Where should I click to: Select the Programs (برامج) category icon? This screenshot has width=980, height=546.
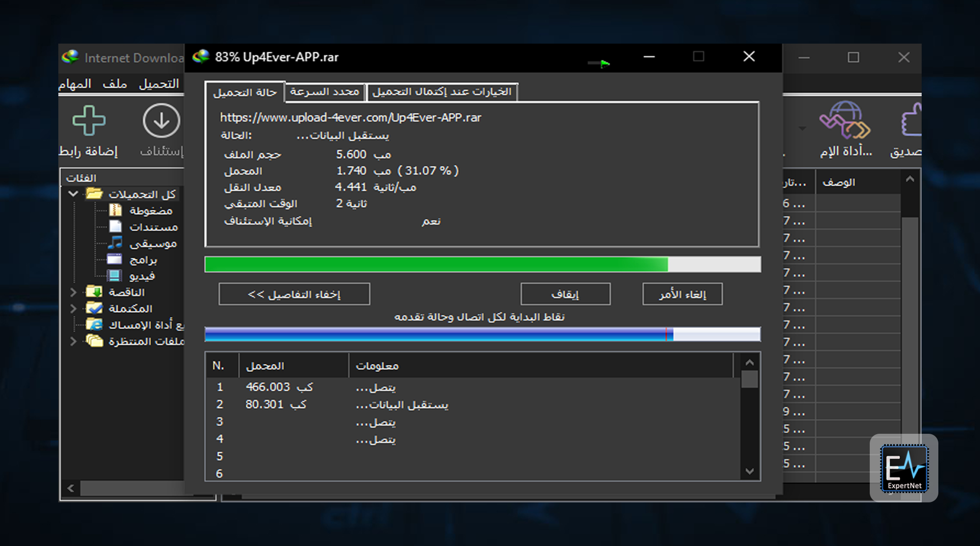[x=115, y=259]
